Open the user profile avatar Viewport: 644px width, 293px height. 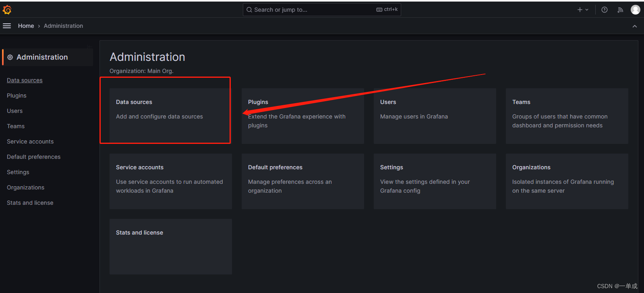tap(636, 10)
